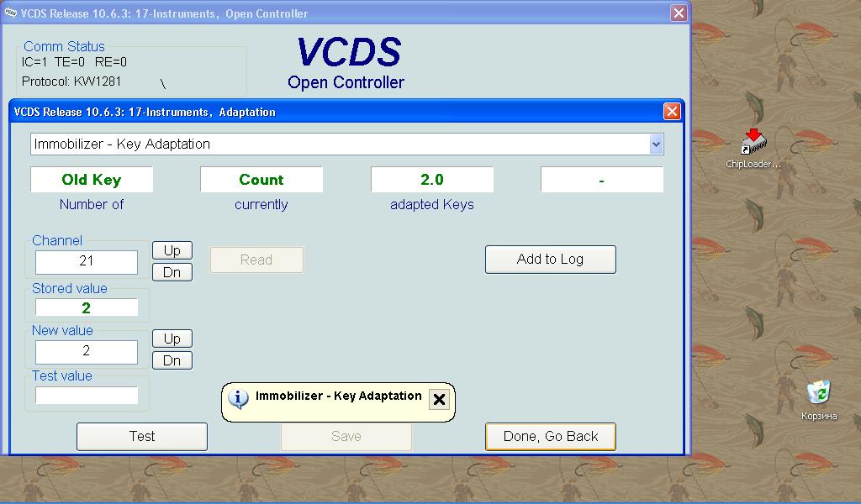Image resolution: width=861 pixels, height=504 pixels.
Task: Click the greyed Save button
Action: click(346, 437)
